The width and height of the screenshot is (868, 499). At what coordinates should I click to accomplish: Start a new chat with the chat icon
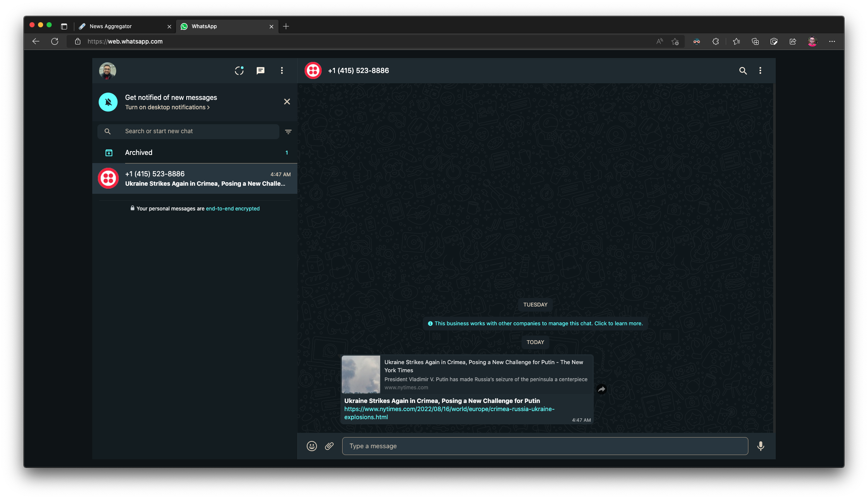tap(261, 70)
